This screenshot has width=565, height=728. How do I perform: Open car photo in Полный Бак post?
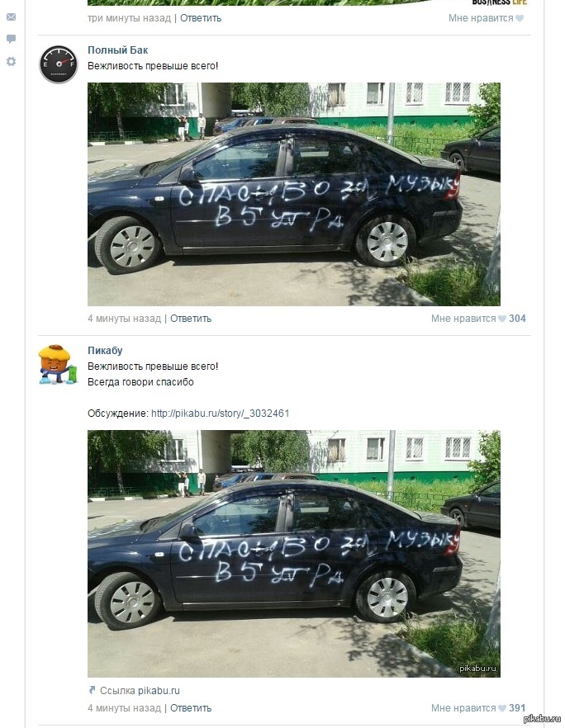click(x=294, y=194)
